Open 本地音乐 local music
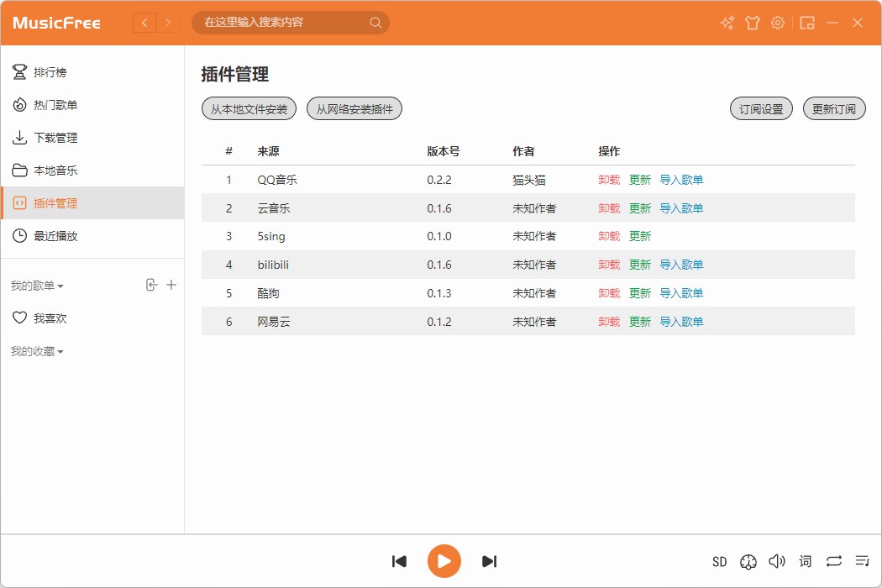 click(92, 171)
